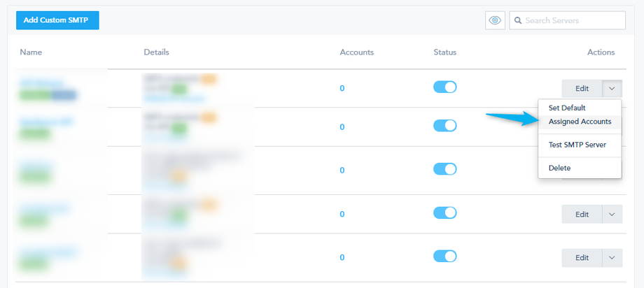Viewport: 644px width, 288px height.
Task: Click the eye visibility icon button
Action: point(495,20)
